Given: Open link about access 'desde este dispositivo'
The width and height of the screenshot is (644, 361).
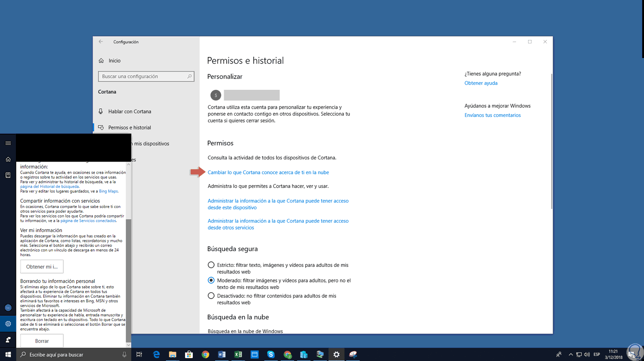Looking at the screenshot, I should tap(278, 204).
